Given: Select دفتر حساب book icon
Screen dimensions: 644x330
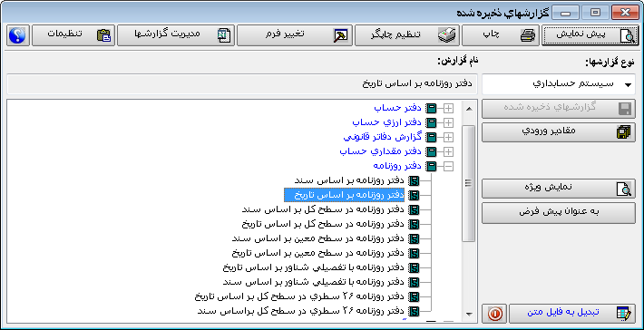Looking at the screenshot, I should coord(431,109).
